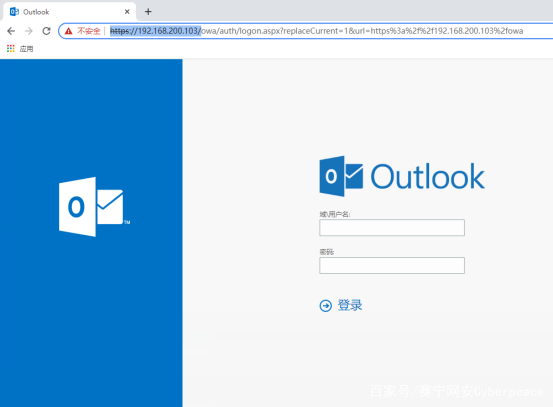Click the browser back arrow
This screenshot has height=407, width=553.
[x=11, y=31]
